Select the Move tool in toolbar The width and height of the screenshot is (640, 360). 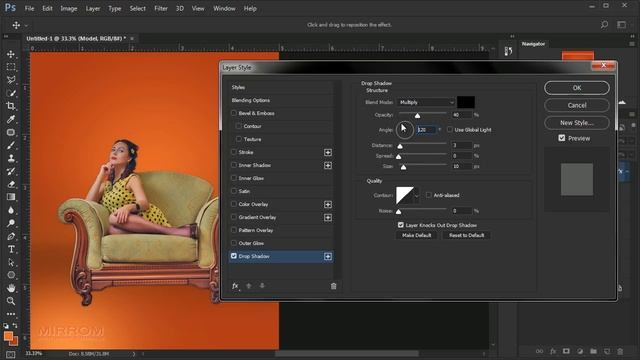11,54
